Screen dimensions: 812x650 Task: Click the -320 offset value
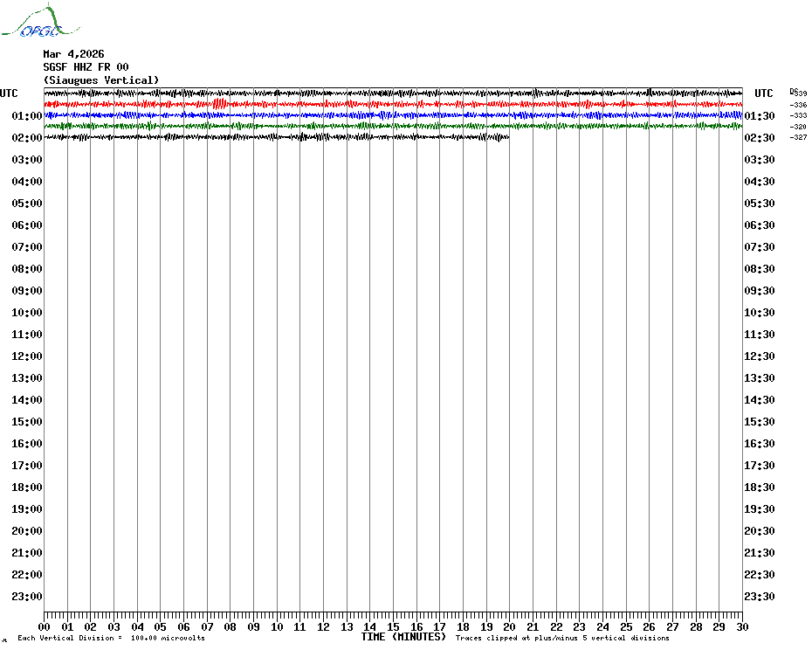coord(798,127)
